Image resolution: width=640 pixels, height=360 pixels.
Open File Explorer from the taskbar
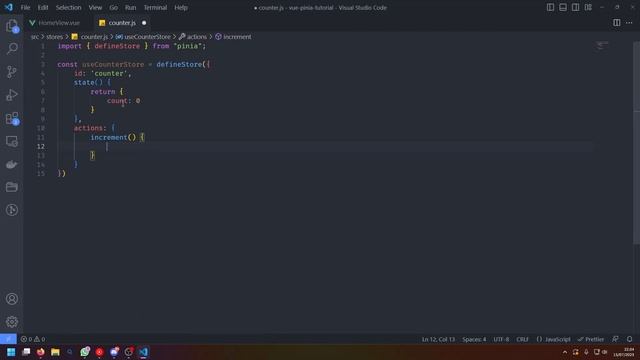pos(55,352)
